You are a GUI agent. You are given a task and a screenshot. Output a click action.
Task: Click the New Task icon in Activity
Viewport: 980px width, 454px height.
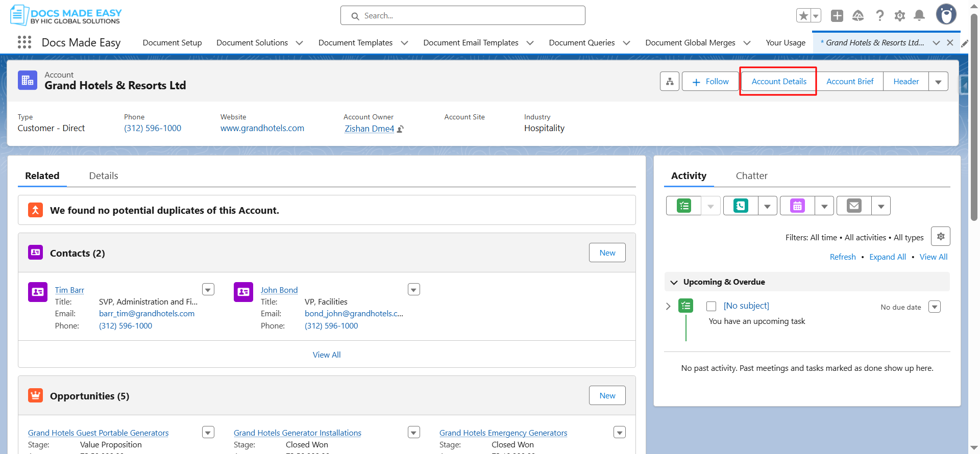(683, 206)
